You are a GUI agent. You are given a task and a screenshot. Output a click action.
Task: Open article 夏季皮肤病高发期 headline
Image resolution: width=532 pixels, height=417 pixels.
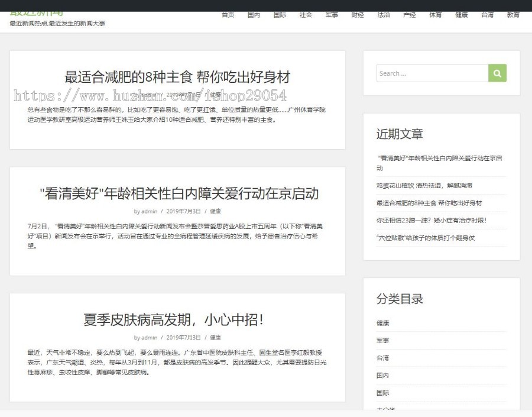[174, 320]
